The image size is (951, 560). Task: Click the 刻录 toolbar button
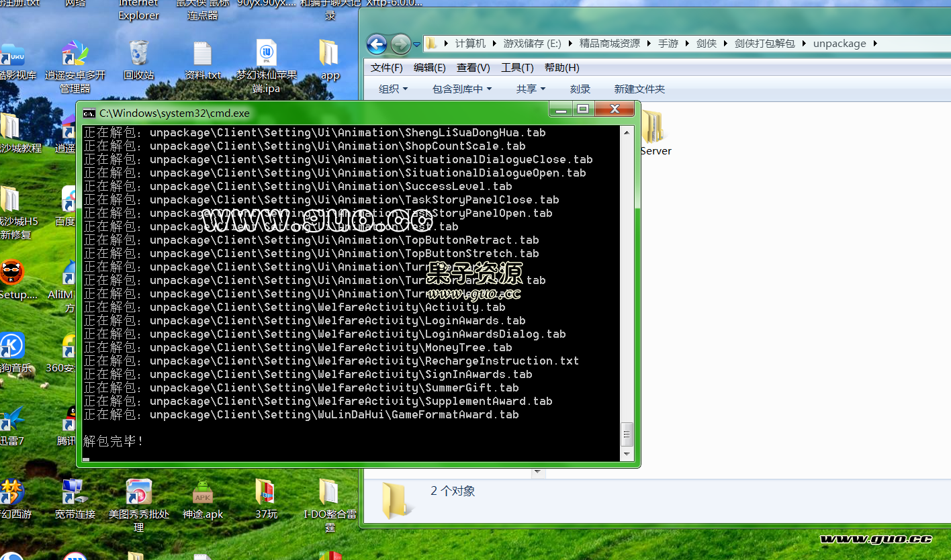[x=580, y=89]
